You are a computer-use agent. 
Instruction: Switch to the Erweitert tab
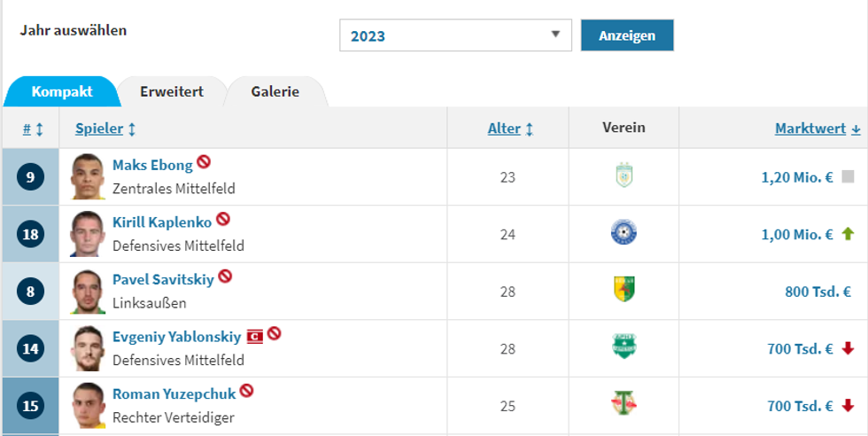click(172, 91)
